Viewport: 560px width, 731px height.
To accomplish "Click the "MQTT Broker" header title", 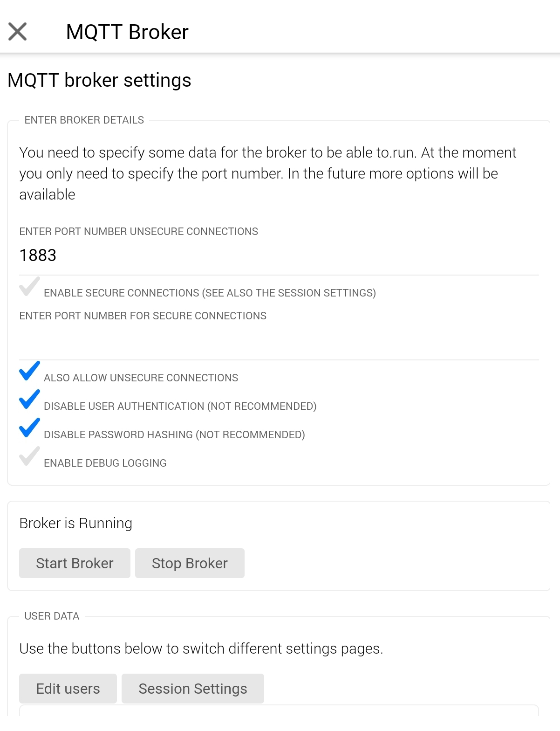I will tap(127, 32).
